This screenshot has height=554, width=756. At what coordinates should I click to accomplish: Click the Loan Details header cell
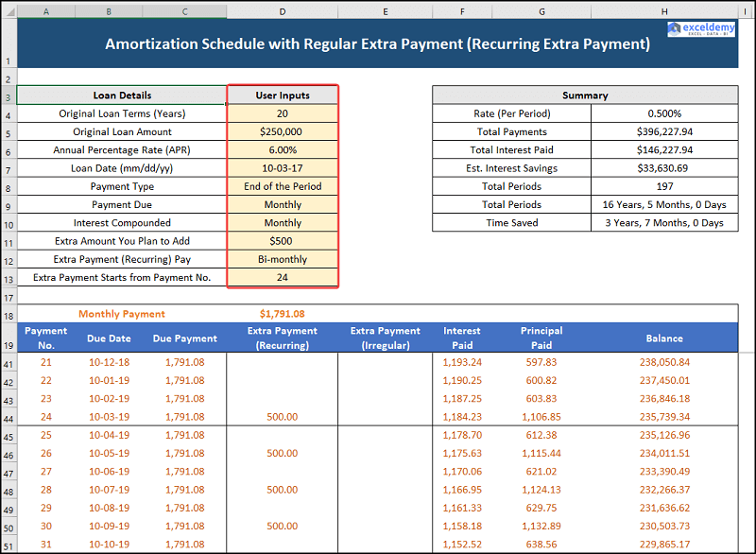click(x=122, y=95)
